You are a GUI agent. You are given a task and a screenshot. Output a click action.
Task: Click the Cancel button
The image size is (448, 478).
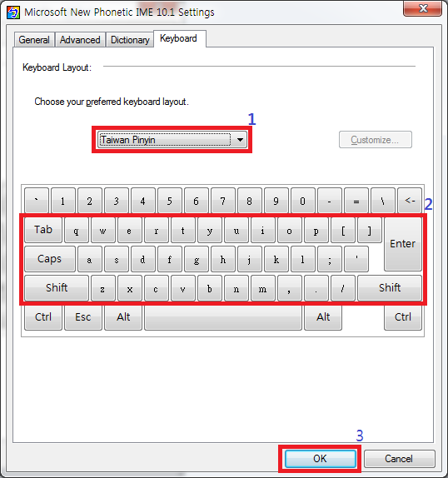(399, 459)
